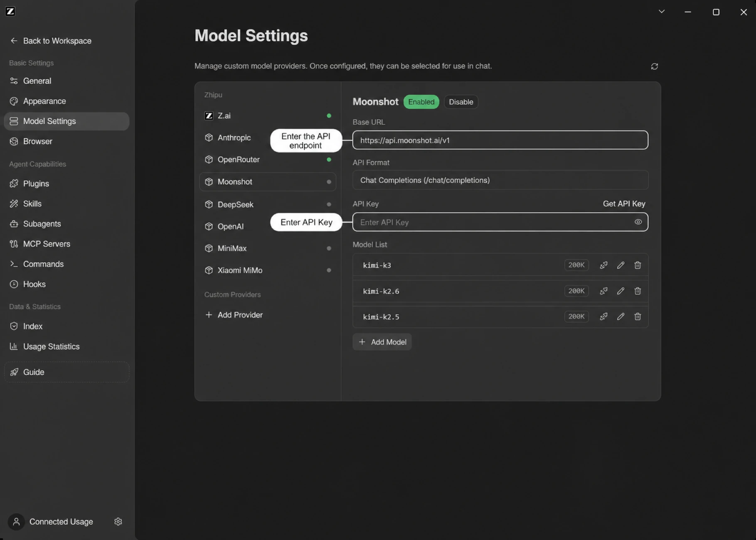Viewport: 756px width, 540px height.
Task: Open Get API Key link
Action: click(624, 204)
